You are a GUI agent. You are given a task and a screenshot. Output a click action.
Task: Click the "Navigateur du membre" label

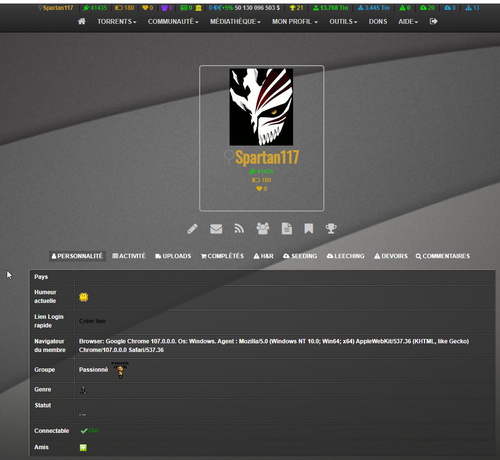click(50, 346)
